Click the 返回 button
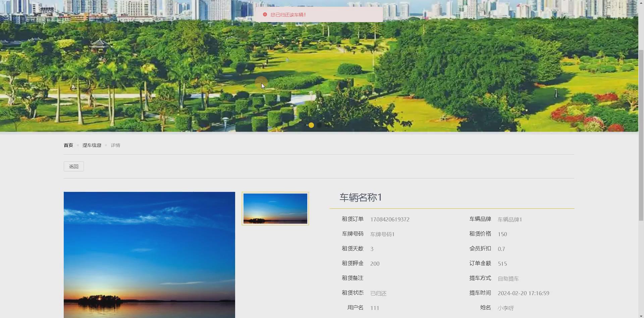Viewport: 644px width, 318px height. (73, 166)
